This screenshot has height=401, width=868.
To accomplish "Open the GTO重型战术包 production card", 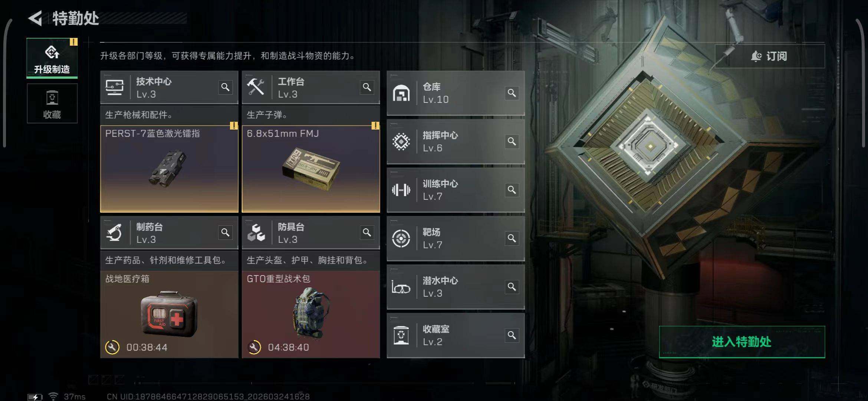I will (311, 314).
